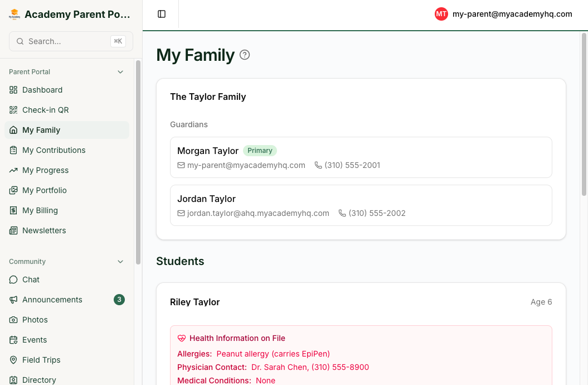
Task: Click the search magnifier icon
Action: [20, 41]
